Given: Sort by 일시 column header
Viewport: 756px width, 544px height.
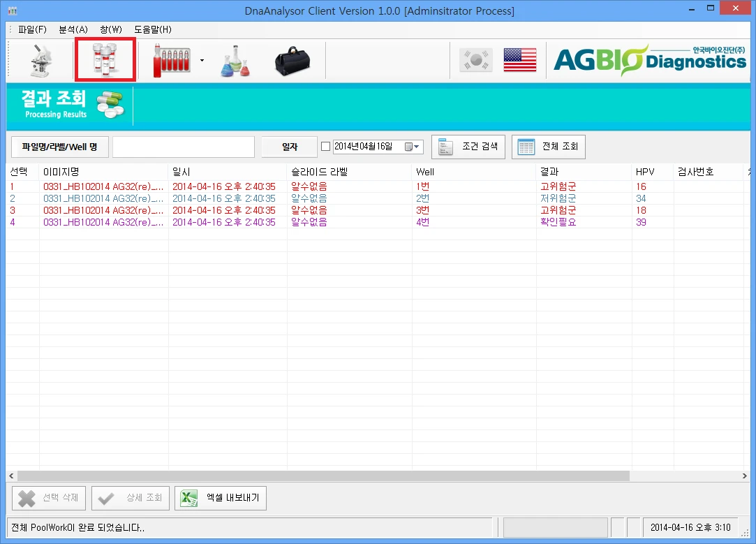Looking at the screenshot, I should 228,172.
